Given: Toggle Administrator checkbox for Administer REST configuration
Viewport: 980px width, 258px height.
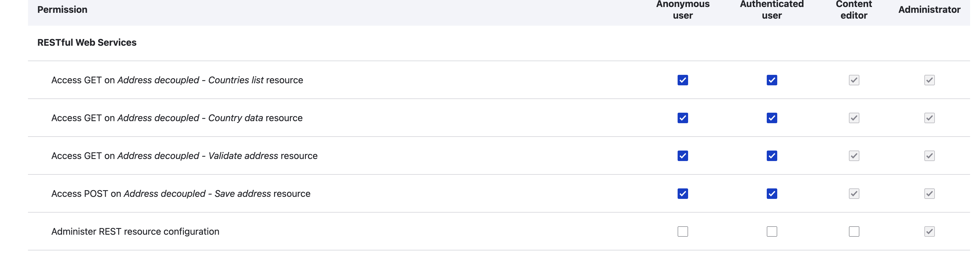Looking at the screenshot, I should pos(929,232).
